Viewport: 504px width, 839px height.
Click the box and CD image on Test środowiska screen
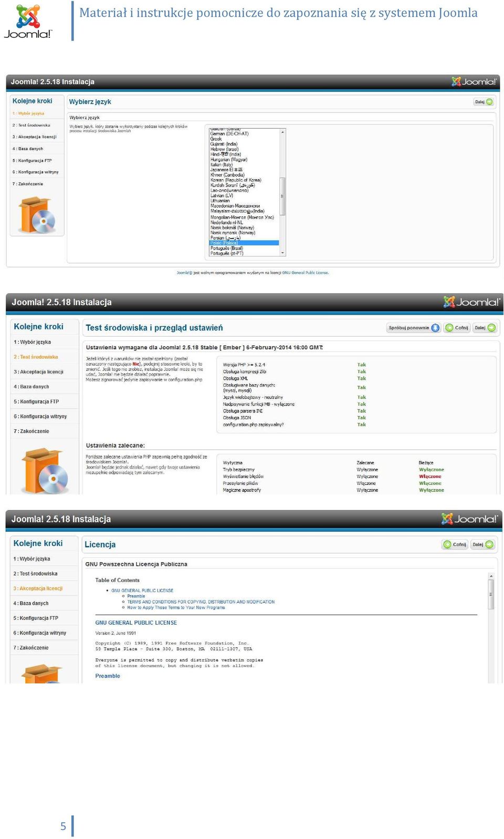45,471
